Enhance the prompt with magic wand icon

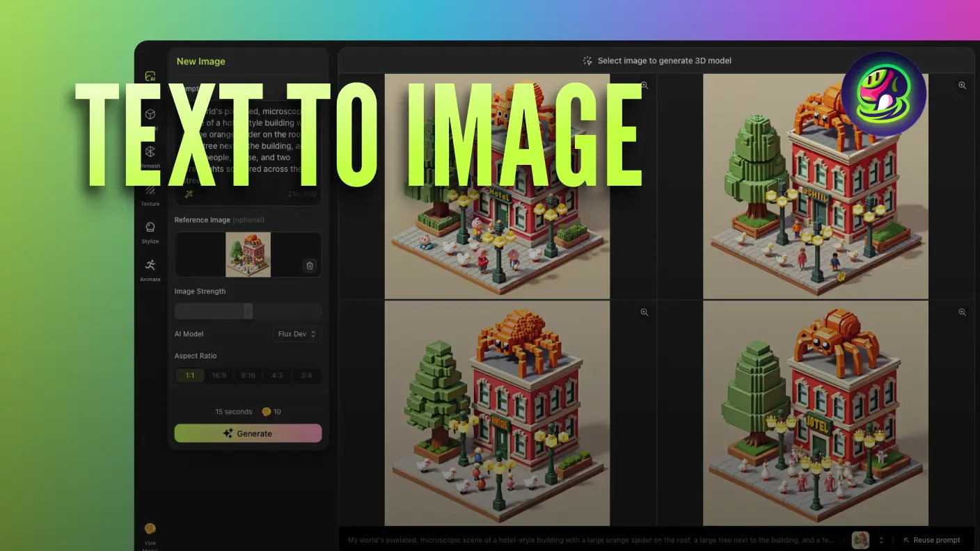[x=188, y=194]
